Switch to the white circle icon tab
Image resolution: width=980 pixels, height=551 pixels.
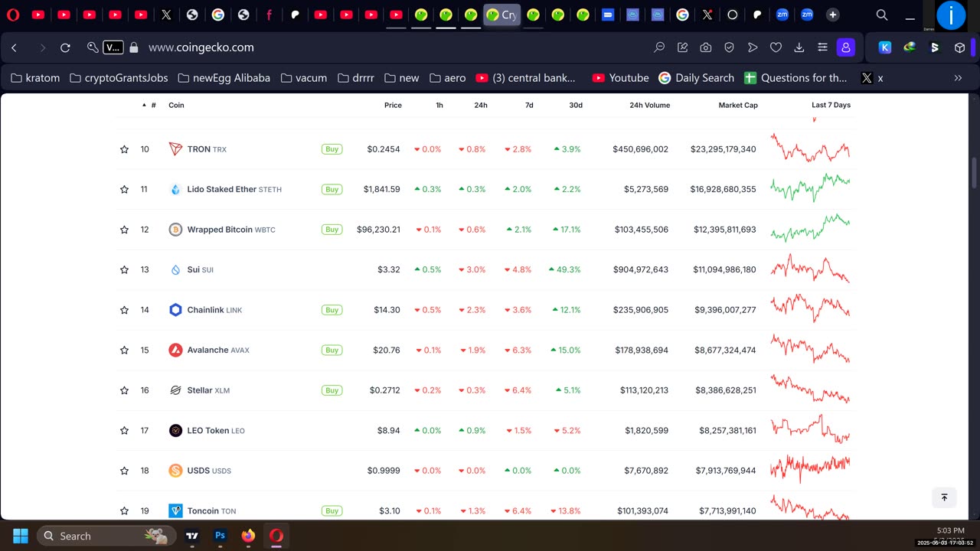732,15
